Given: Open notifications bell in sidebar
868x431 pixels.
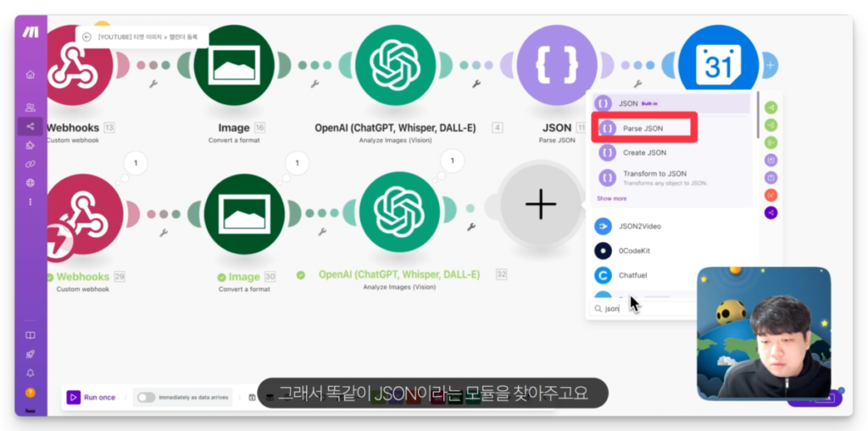Looking at the screenshot, I should point(31,373).
